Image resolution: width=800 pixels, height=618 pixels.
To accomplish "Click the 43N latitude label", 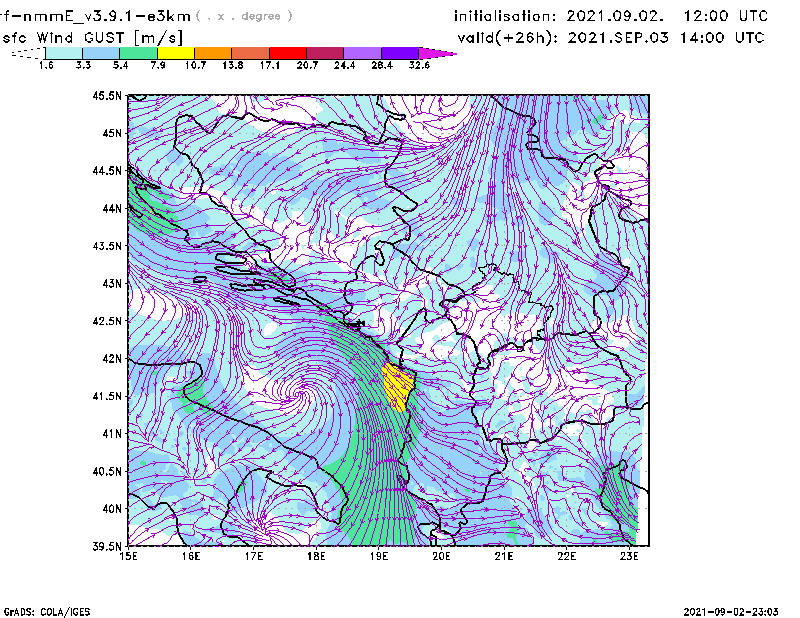I will coord(112,283).
